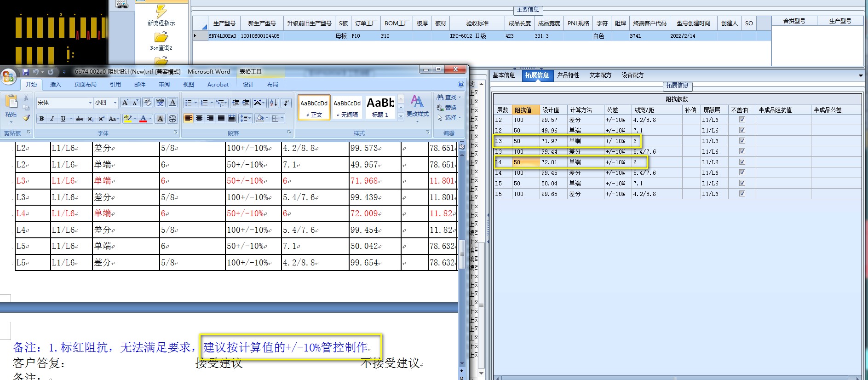
Task: Apply the 标题 1 style
Action: click(380, 108)
